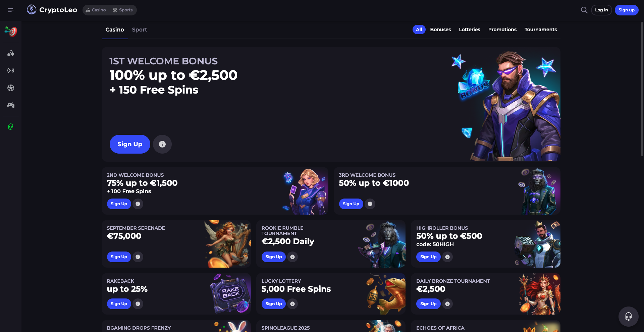Click the page vertical scrollbar
The height and width of the screenshot is (332, 644).
click(x=642, y=89)
